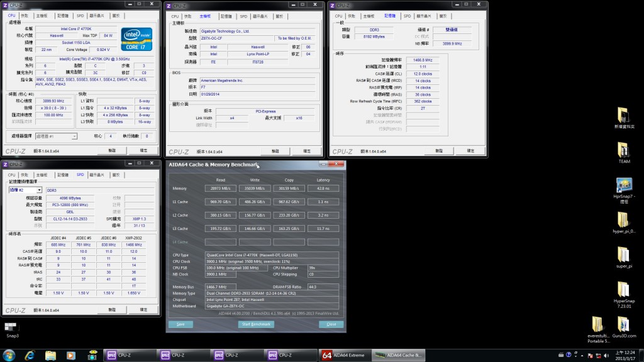Select the HyperSnap 7.23.01 desktop folder
This screenshot has height=362, width=644.
[x=624, y=295]
